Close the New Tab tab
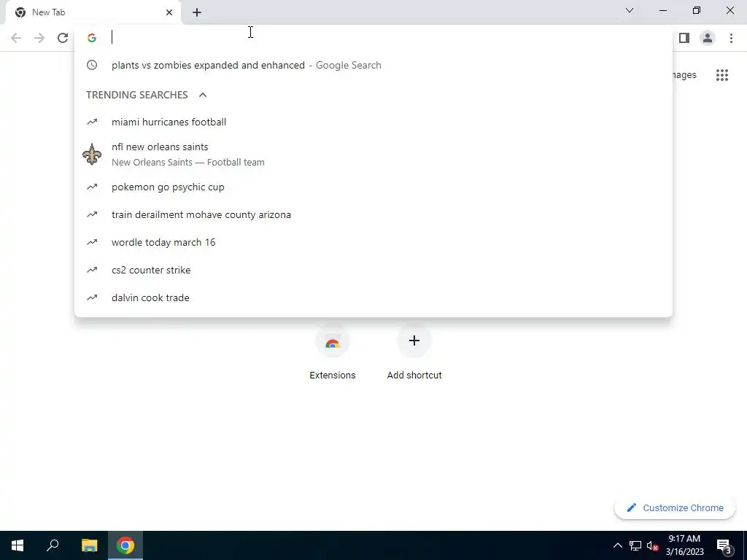 coord(169,12)
